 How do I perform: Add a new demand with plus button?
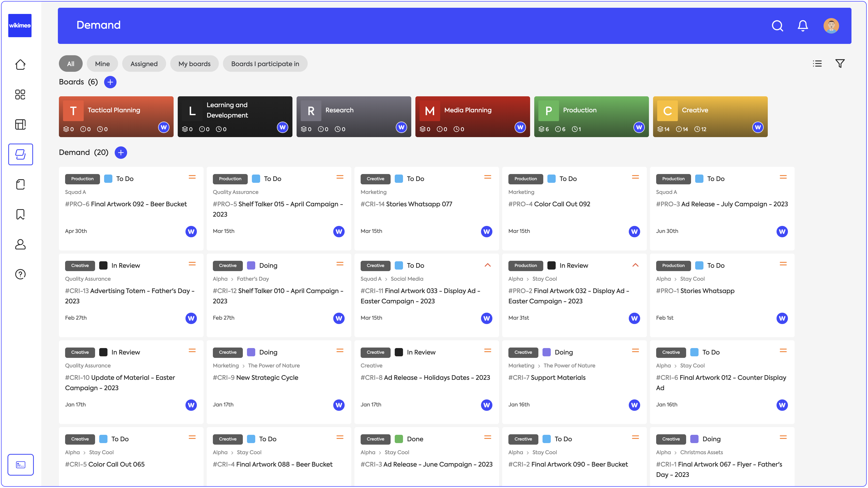point(121,153)
